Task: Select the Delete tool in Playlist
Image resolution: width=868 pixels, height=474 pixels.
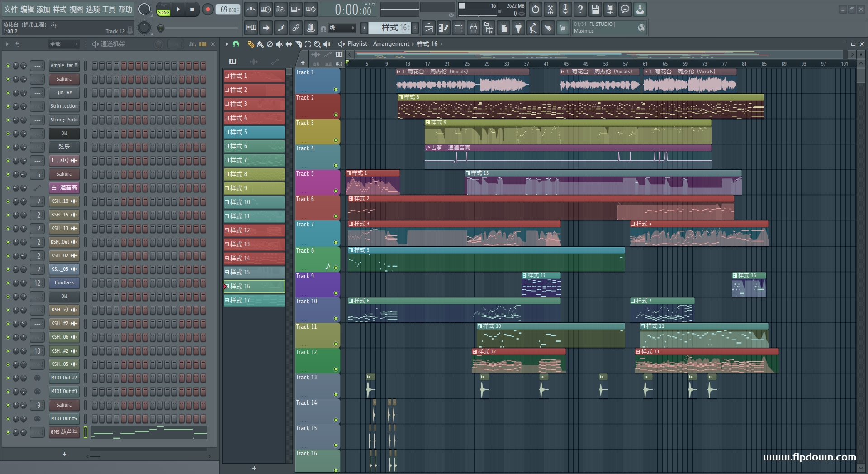Action: coord(270,44)
